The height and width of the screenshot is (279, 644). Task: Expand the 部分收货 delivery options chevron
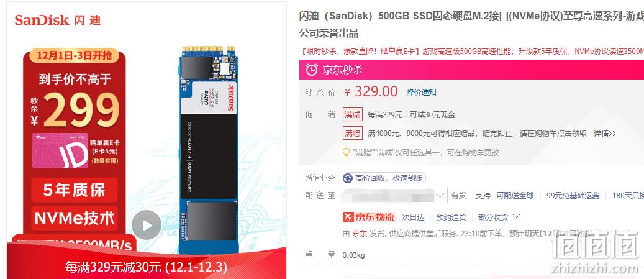tap(517, 216)
